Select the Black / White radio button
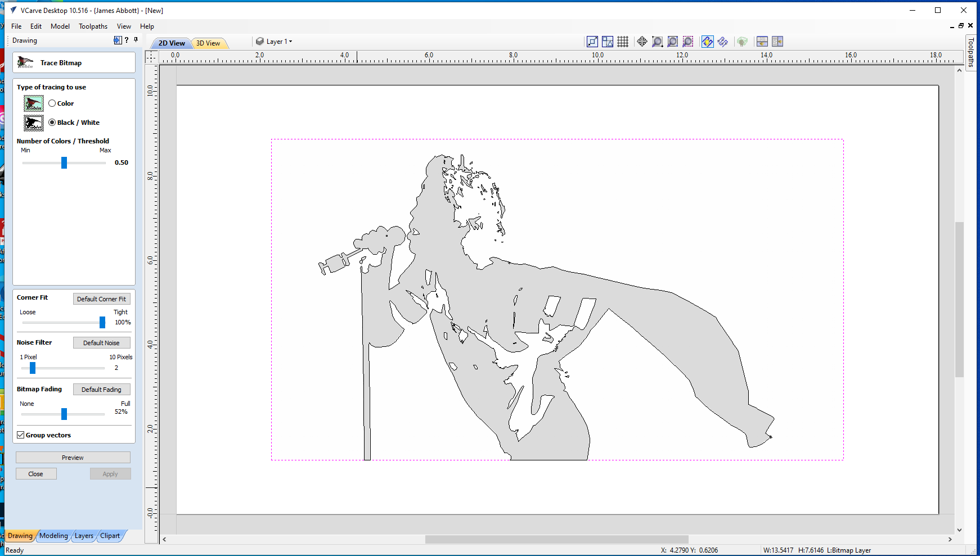 [52, 123]
